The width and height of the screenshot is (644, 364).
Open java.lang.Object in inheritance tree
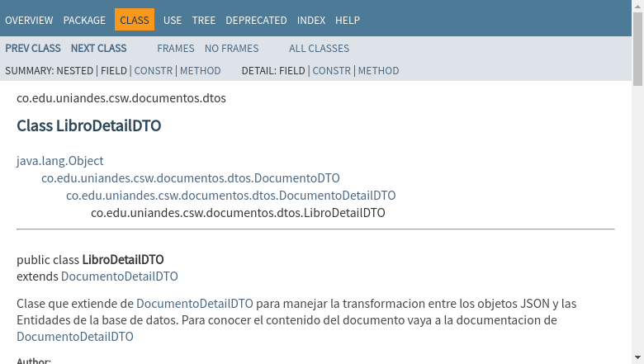[60, 161]
